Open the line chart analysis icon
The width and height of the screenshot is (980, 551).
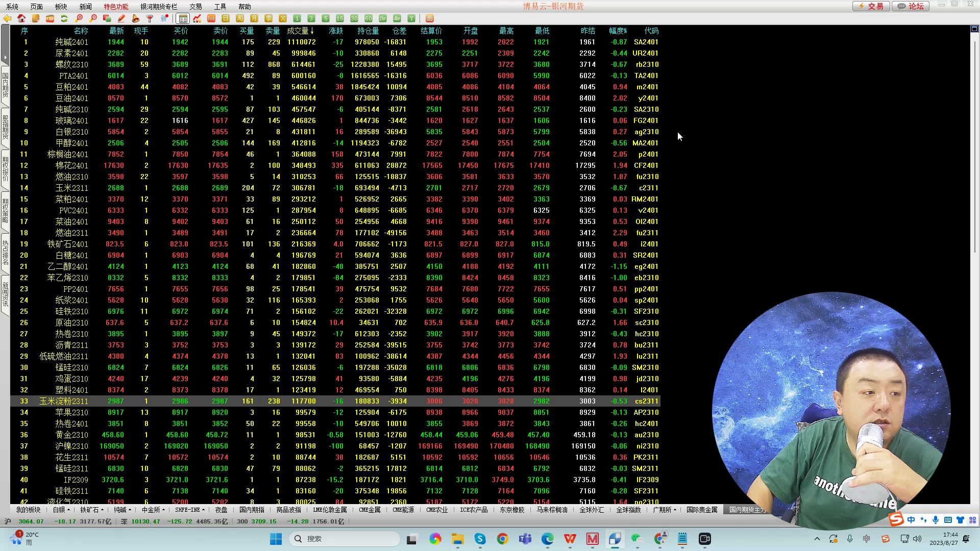pyautogui.click(x=197, y=18)
